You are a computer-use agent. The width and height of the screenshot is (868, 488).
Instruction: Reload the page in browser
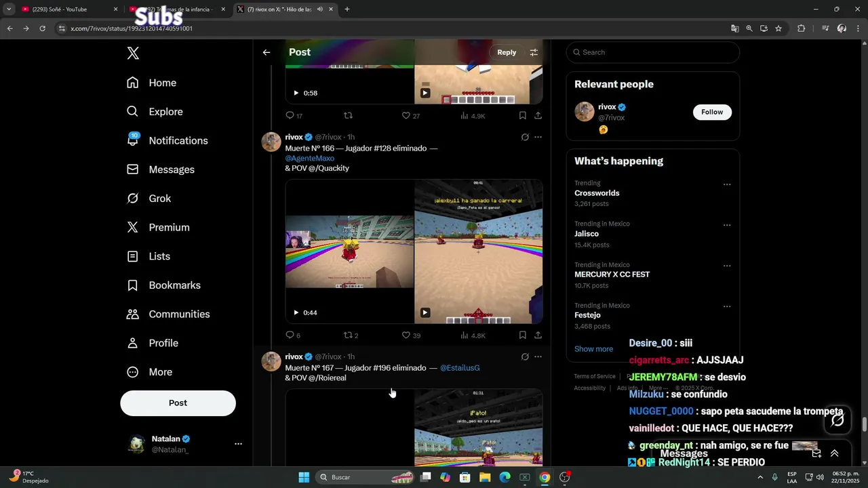pos(42,28)
